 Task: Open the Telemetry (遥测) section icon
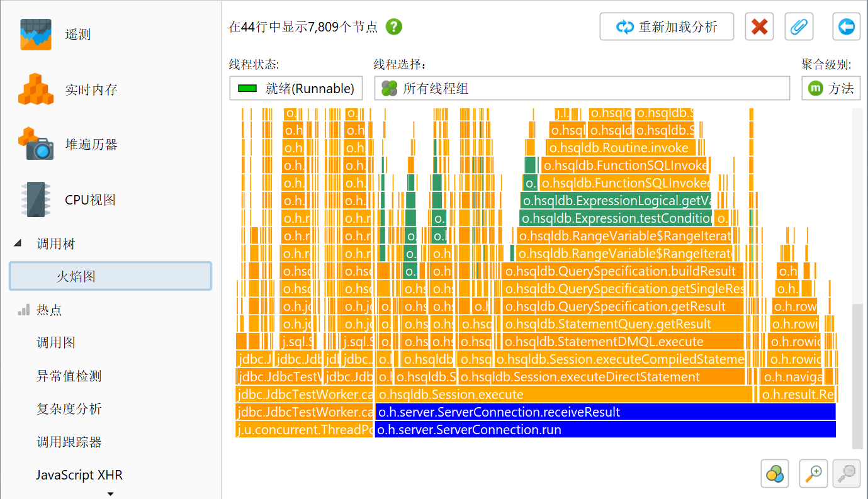(36, 35)
